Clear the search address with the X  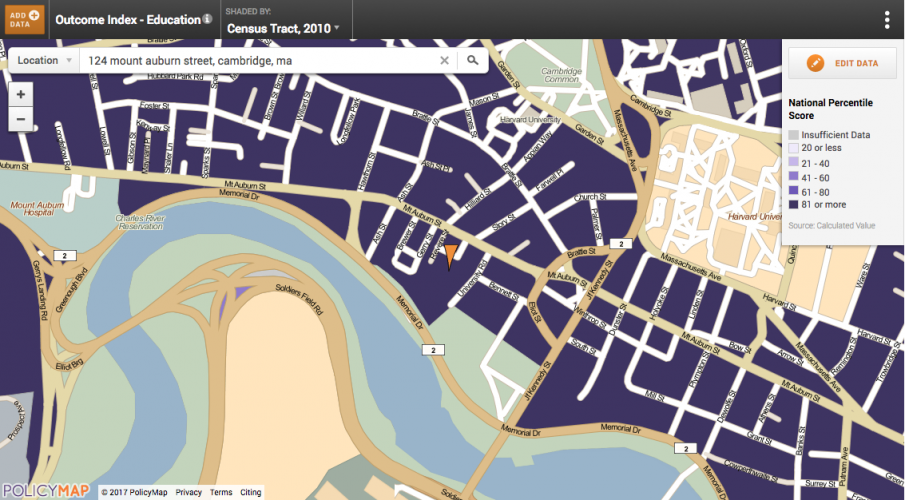click(444, 61)
